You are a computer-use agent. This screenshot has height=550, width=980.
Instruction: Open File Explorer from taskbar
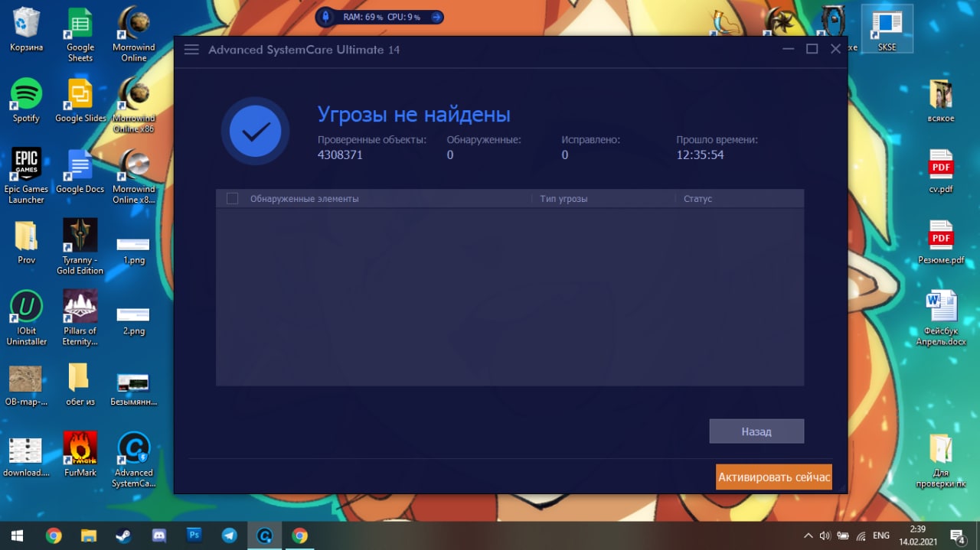[89, 535]
